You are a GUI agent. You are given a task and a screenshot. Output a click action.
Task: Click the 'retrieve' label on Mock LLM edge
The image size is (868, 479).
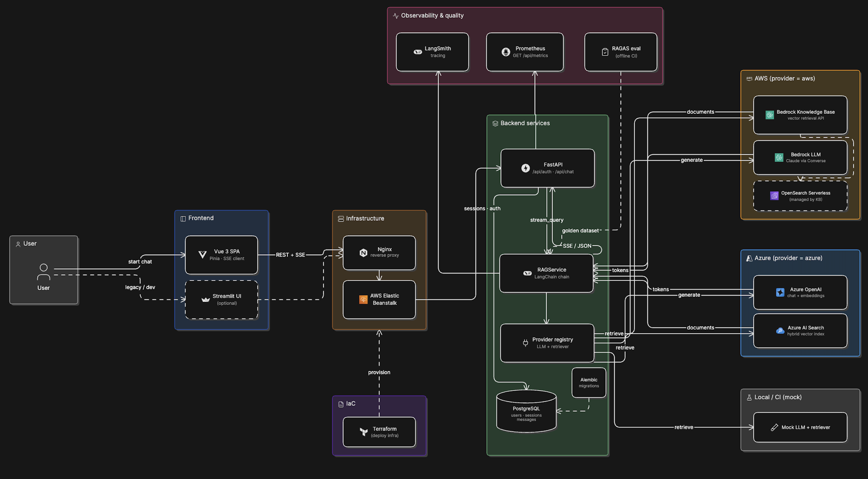point(684,427)
